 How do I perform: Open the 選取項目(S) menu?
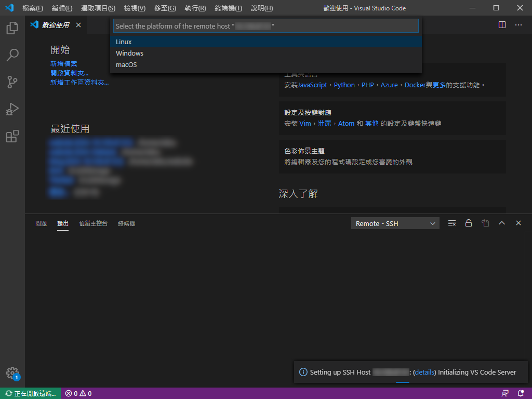pyautogui.click(x=98, y=8)
